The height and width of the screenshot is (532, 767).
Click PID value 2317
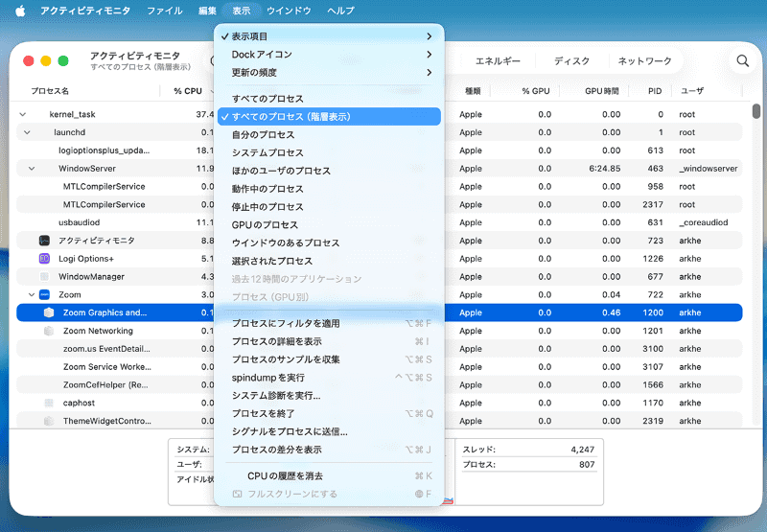[653, 204]
